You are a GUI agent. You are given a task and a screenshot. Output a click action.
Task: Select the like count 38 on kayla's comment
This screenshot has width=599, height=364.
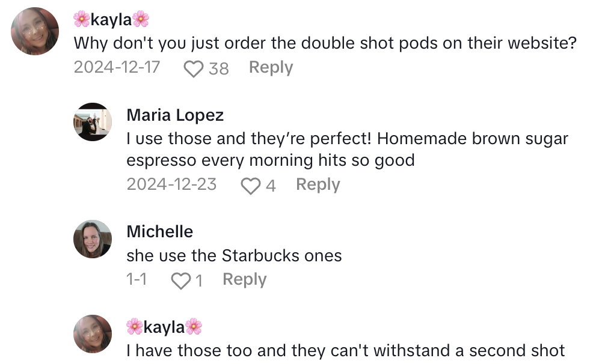click(x=219, y=69)
